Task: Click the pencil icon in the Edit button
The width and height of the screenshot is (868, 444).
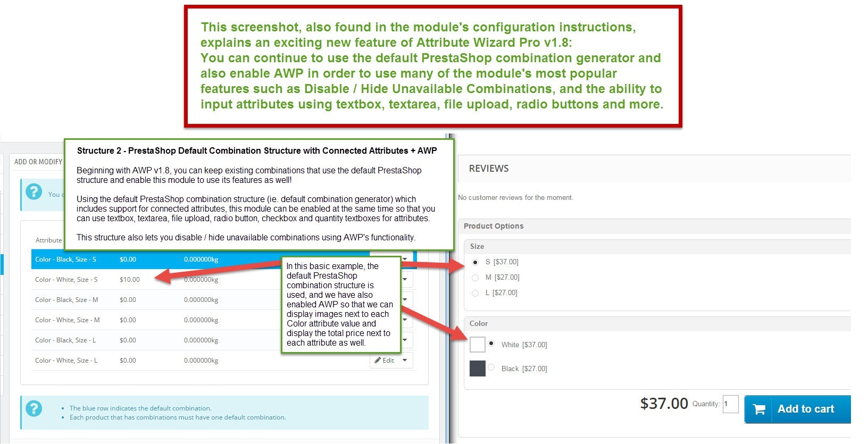Action: tap(378, 361)
